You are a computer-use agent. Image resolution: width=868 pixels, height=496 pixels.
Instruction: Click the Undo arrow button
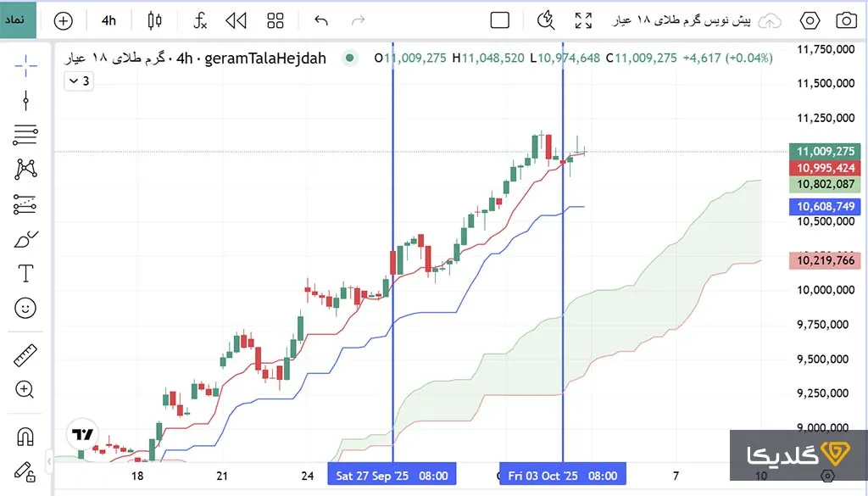point(320,20)
